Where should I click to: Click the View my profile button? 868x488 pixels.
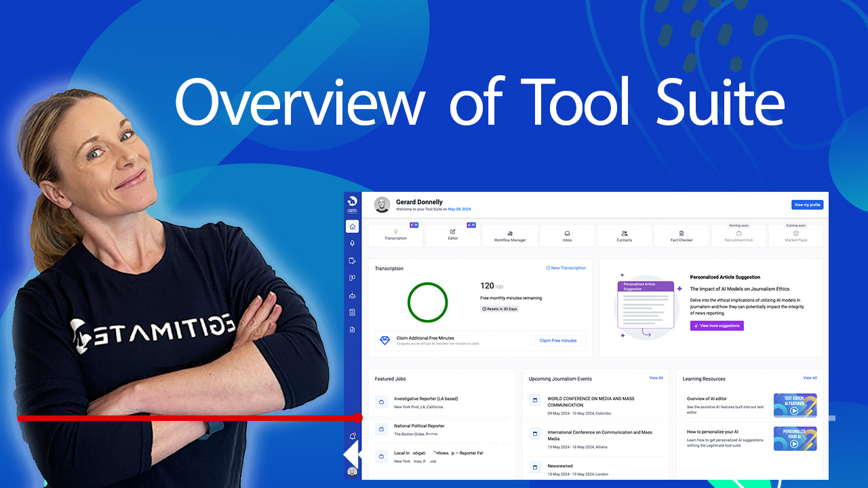pyautogui.click(x=807, y=205)
